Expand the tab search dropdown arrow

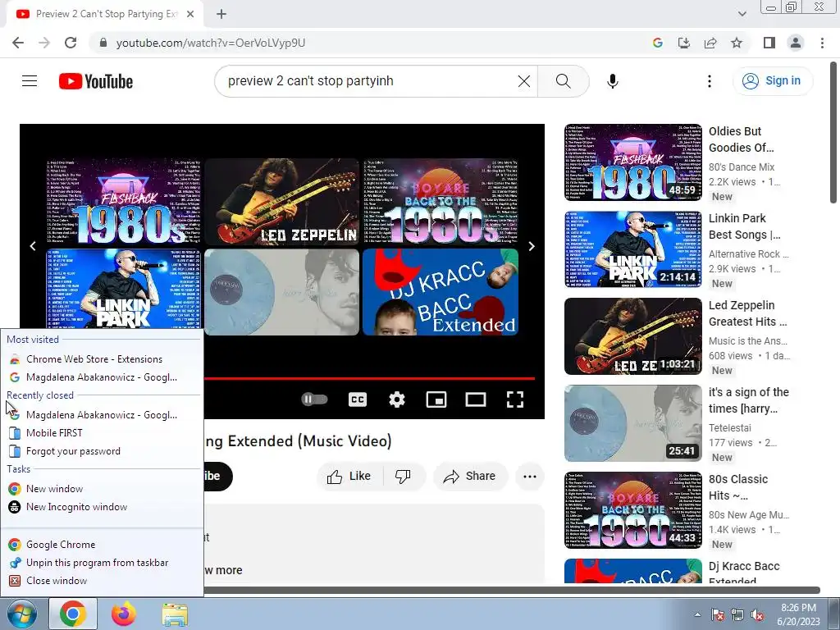point(742,14)
